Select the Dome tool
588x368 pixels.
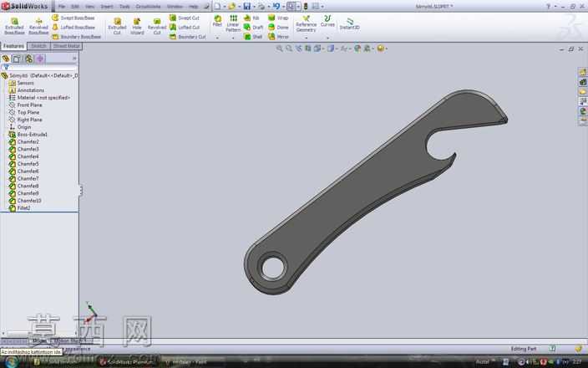tap(278, 27)
